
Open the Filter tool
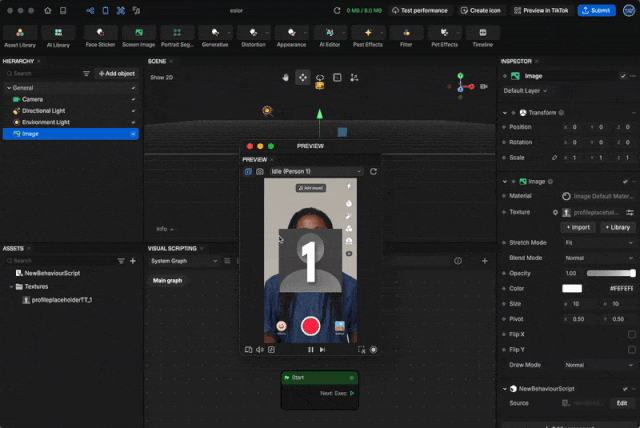click(x=406, y=37)
